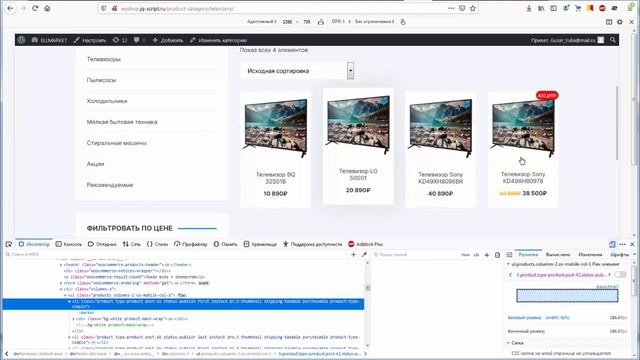Open the Стиральные машины category link
Screen dimensions: 640x360
116,143
